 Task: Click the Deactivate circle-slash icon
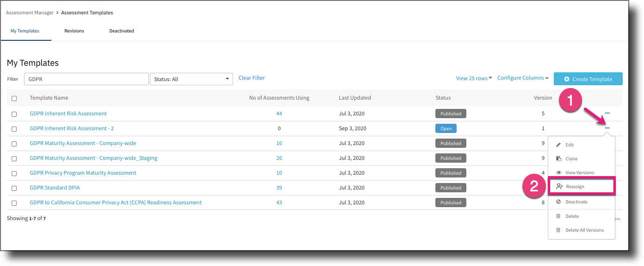click(x=558, y=202)
